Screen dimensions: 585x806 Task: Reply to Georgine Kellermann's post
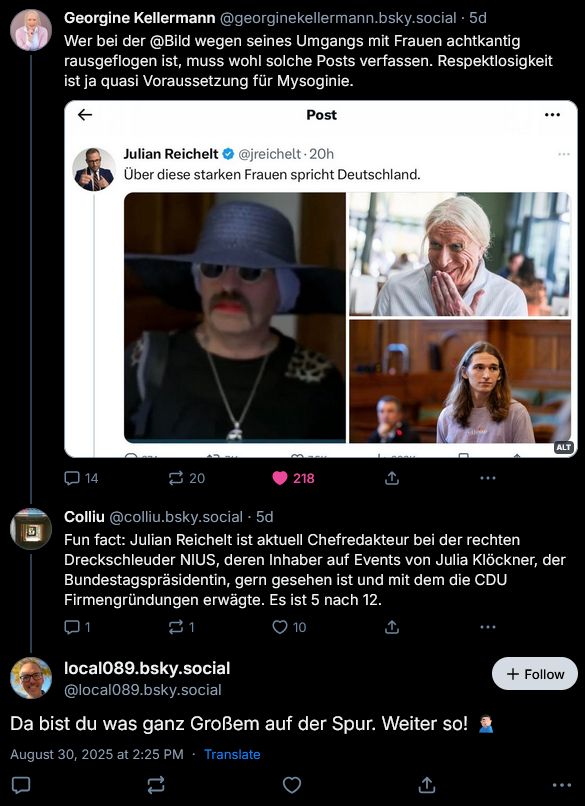70,478
